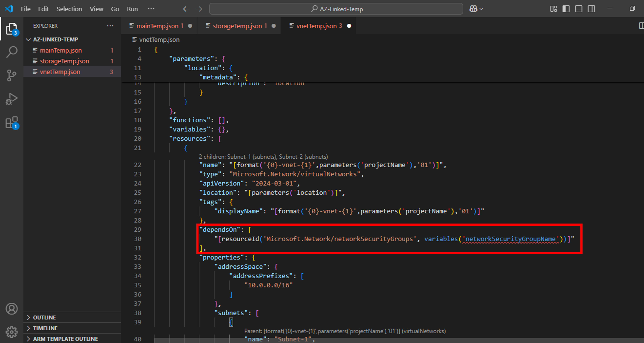This screenshot has width=644, height=343.
Task: Toggle the bottom Panel visibility
Action: [x=578, y=9]
